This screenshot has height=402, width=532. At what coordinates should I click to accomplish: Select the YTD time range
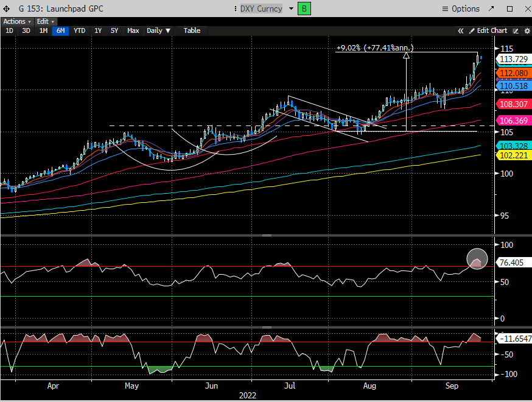[79, 30]
